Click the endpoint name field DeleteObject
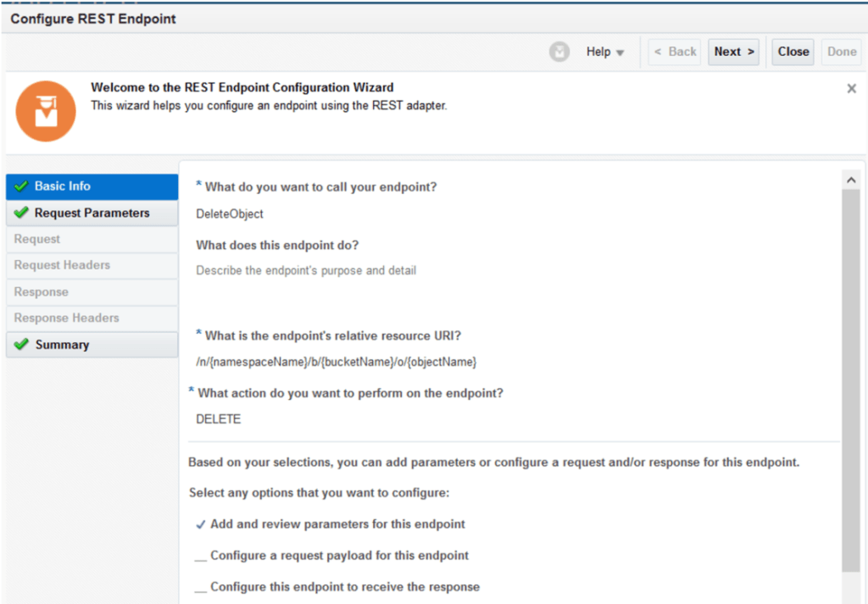 [x=230, y=214]
